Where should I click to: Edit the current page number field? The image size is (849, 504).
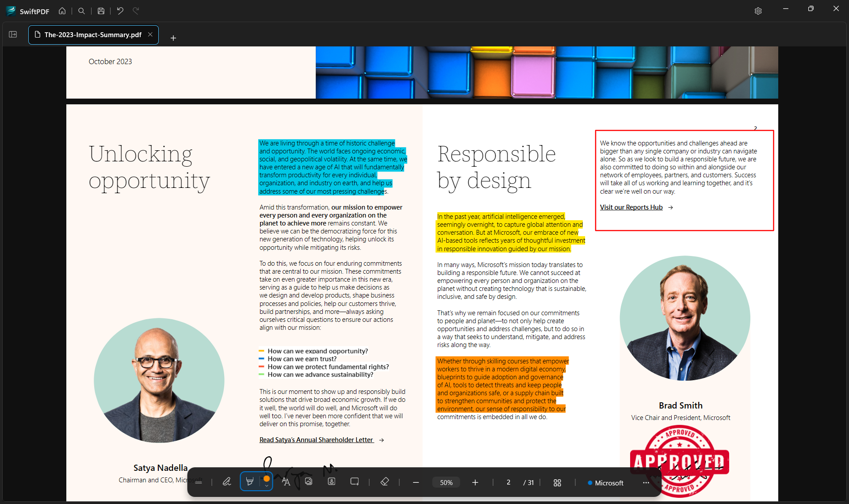tap(508, 482)
